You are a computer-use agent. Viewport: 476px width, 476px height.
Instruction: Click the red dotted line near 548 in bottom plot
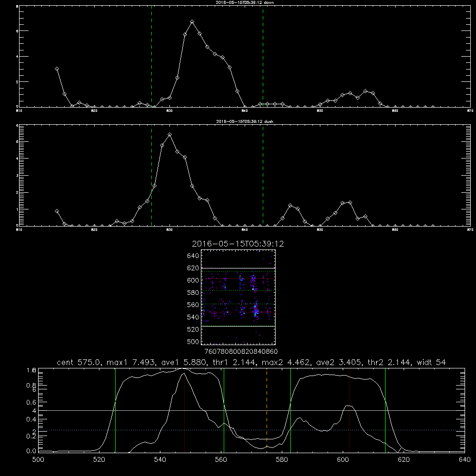(184, 410)
